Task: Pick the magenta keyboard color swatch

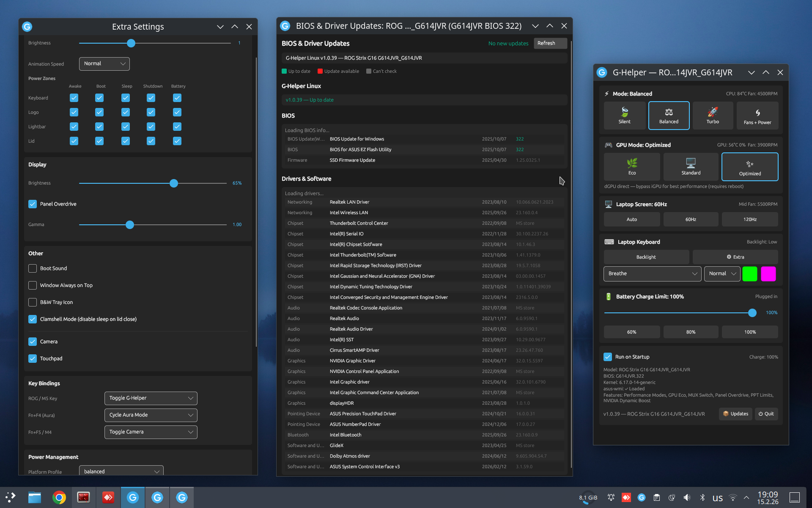Action: pyautogui.click(x=768, y=274)
